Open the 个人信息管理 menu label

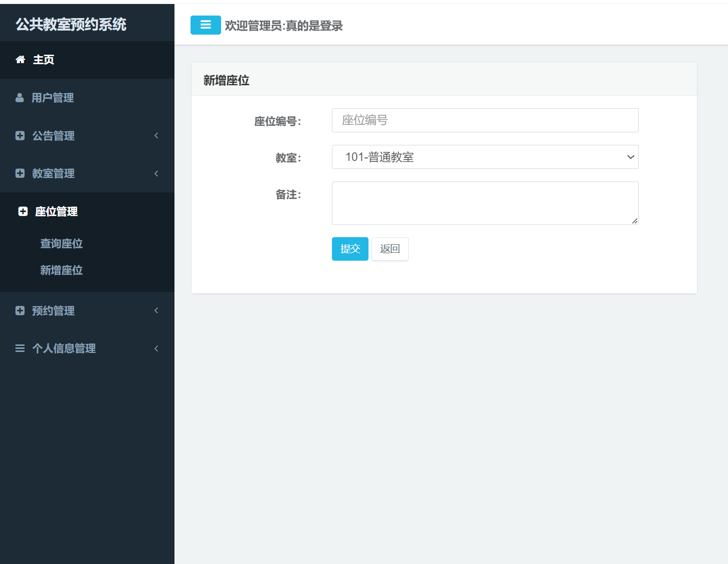pos(64,348)
